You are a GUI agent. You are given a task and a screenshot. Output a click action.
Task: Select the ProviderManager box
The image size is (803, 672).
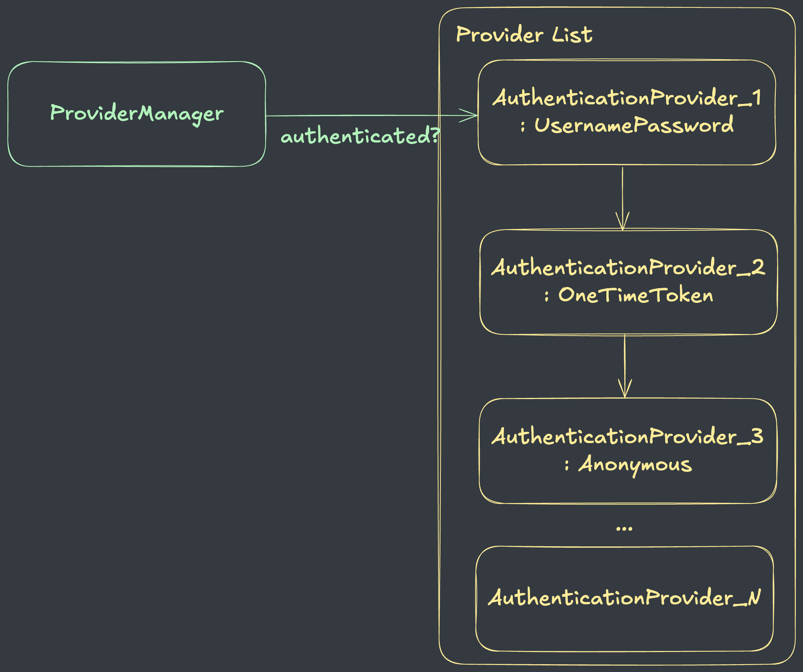click(x=137, y=114)
